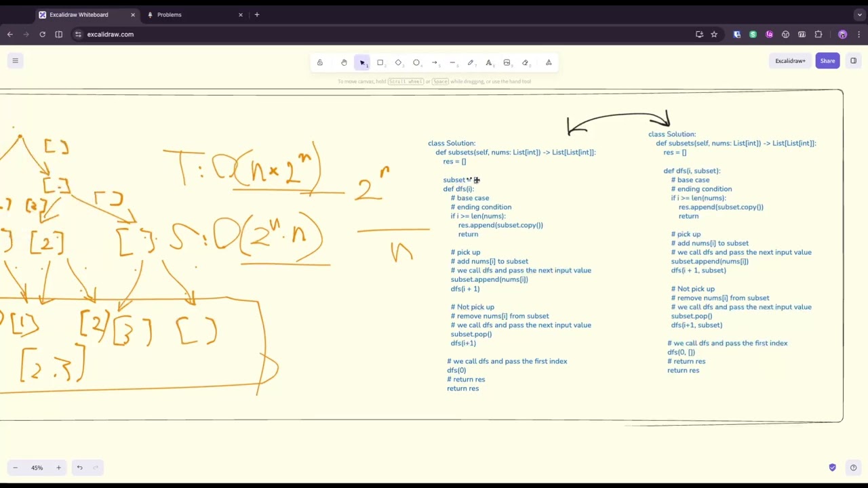The width and height of the screenshot is (868, 488).
Task: Click the Redo arrow button
Action: click(x=96, y=468)
